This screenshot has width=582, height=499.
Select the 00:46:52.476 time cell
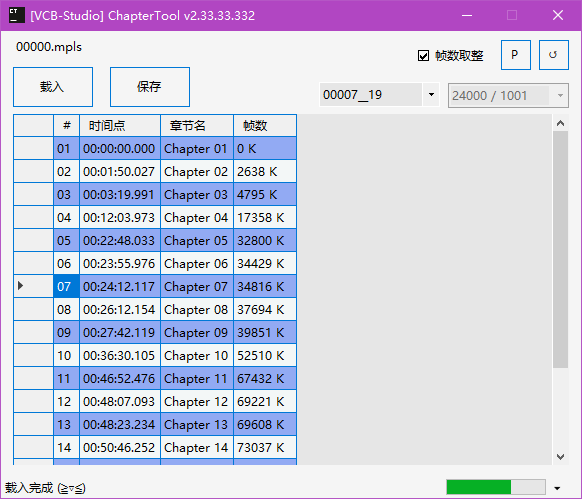point(120,379)
